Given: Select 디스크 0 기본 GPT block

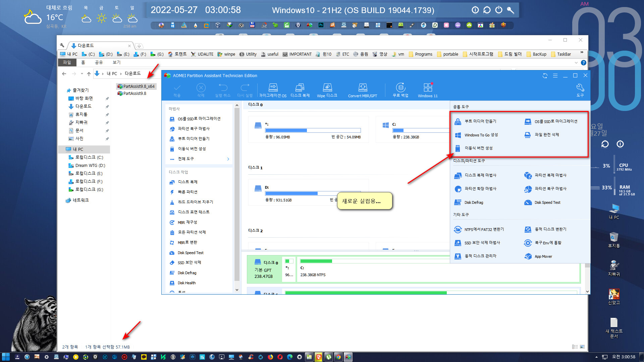Looking at the screenshot, I should tap(264, 269).
